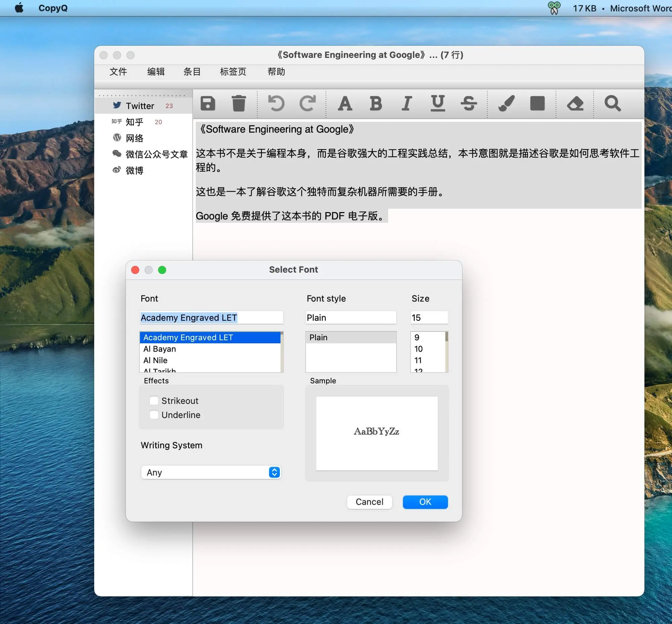
Task: Select size 11 in size list
Action: coord(428,360)
